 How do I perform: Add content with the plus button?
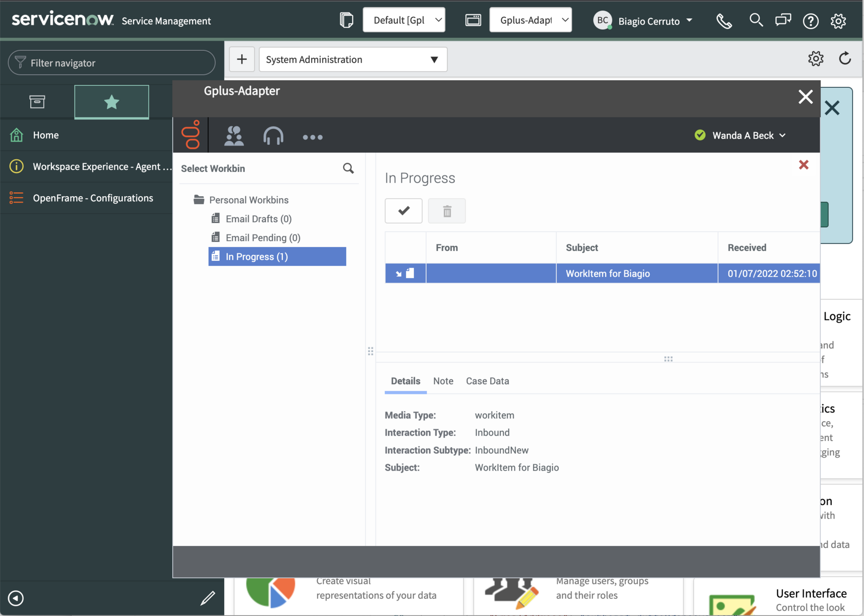(x=242, y=59)
